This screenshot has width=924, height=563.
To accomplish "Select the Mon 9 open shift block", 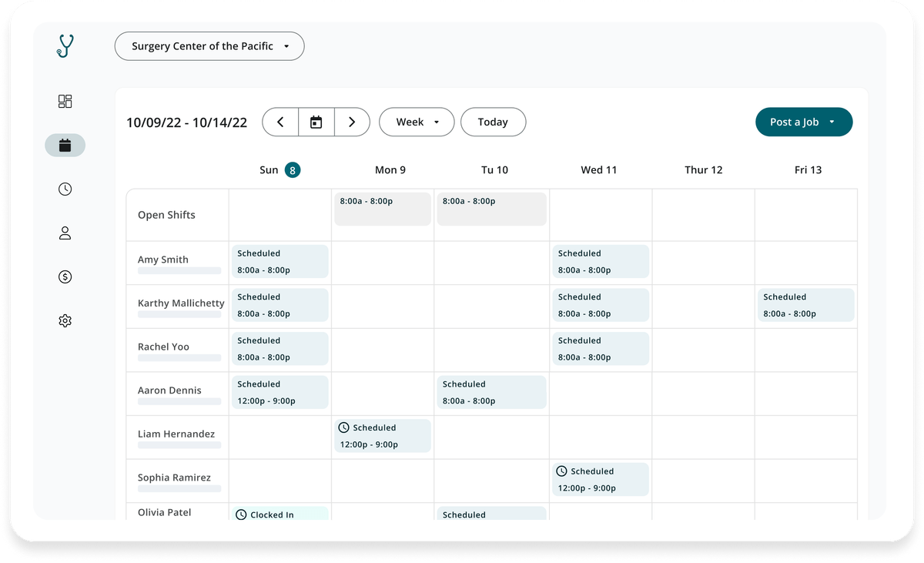I will (383, 209).
